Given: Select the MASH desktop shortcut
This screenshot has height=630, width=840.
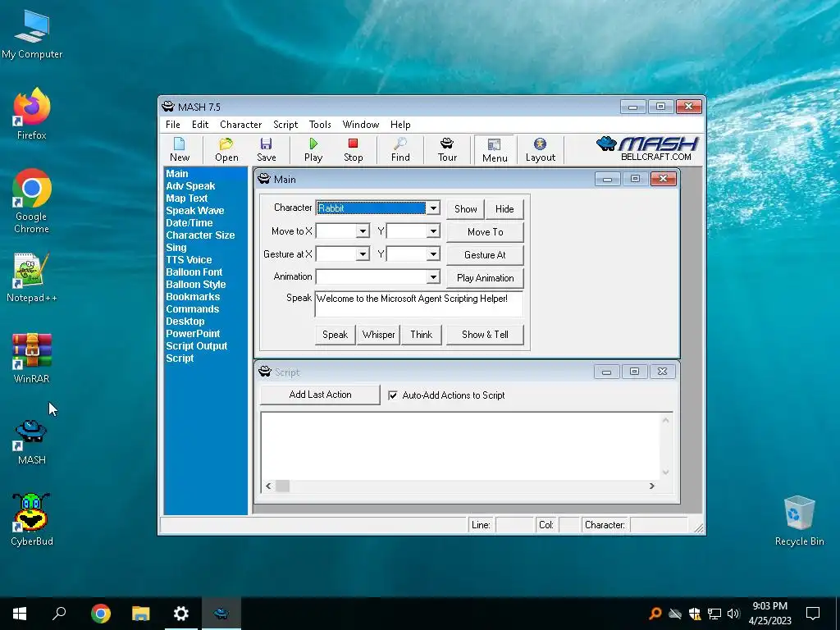Looking at the screenshot, I should coord(32,442).
